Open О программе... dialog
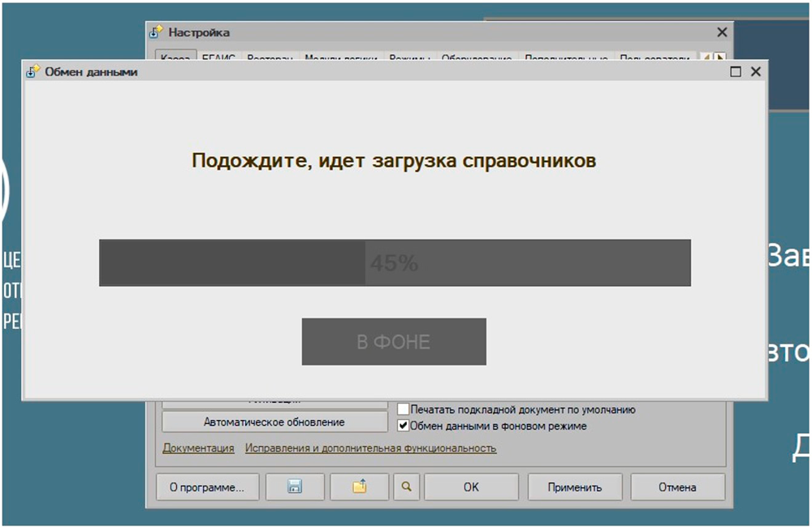The image size is (812, 528). [x=206, y=487]
